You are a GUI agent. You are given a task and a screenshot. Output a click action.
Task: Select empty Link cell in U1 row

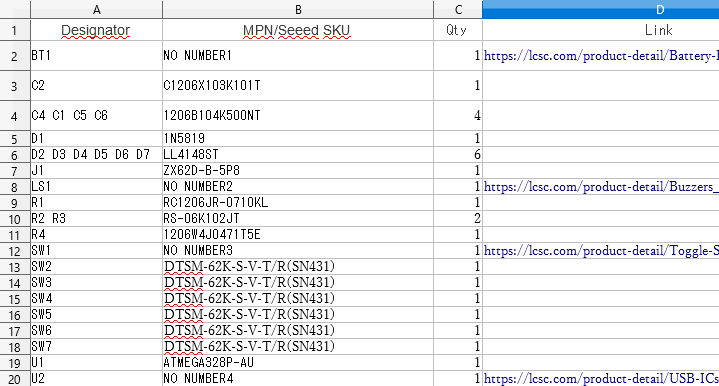pyautogui.click(x=601, y=363)
